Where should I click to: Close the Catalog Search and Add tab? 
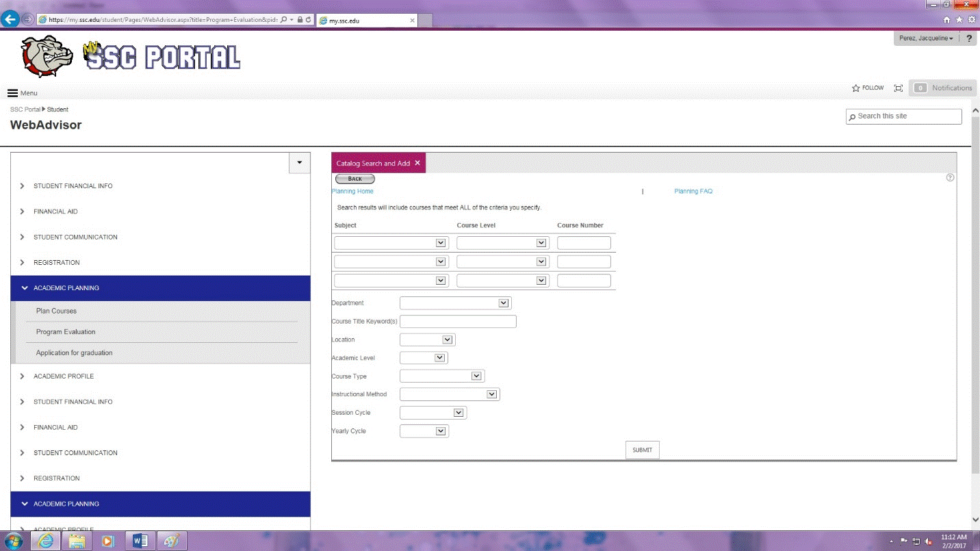click(x=417, y=163)
